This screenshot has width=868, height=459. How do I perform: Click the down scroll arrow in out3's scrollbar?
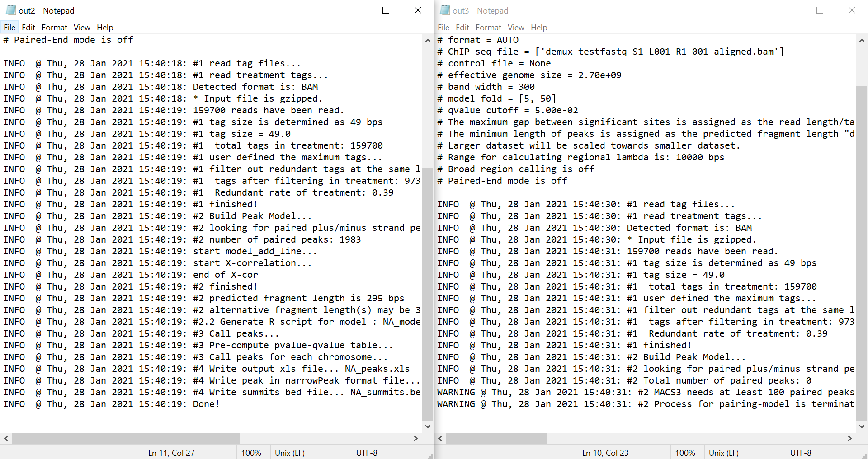point(862,426)
